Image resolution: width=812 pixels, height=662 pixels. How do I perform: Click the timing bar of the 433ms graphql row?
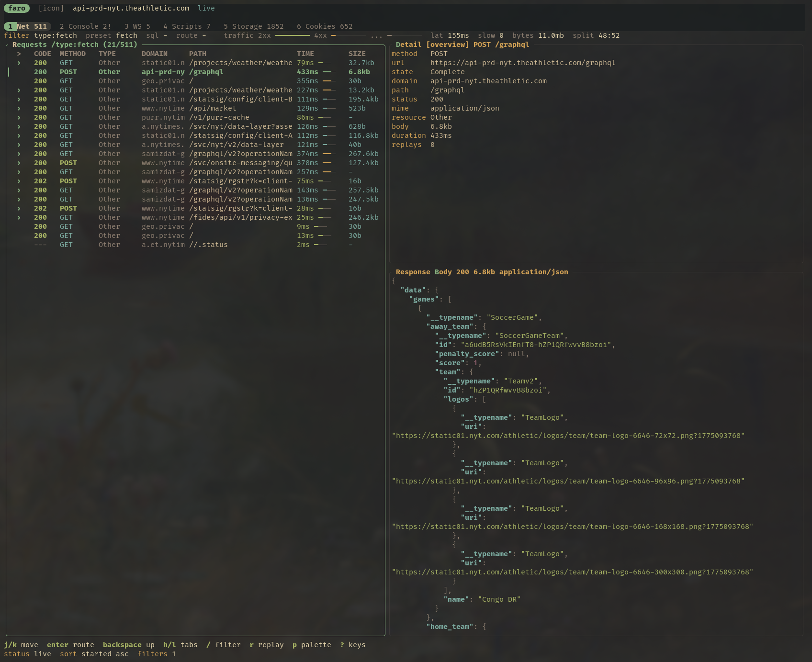(329, 72)
